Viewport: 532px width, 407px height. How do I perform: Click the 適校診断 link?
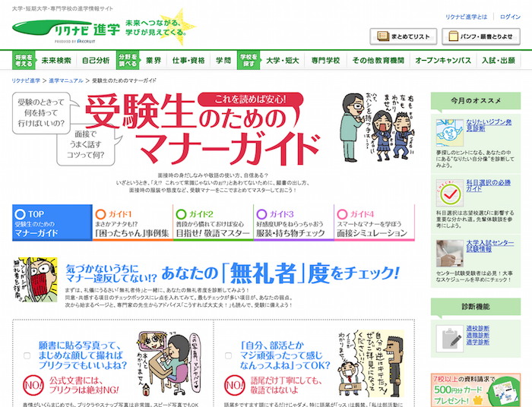(478, 328)
